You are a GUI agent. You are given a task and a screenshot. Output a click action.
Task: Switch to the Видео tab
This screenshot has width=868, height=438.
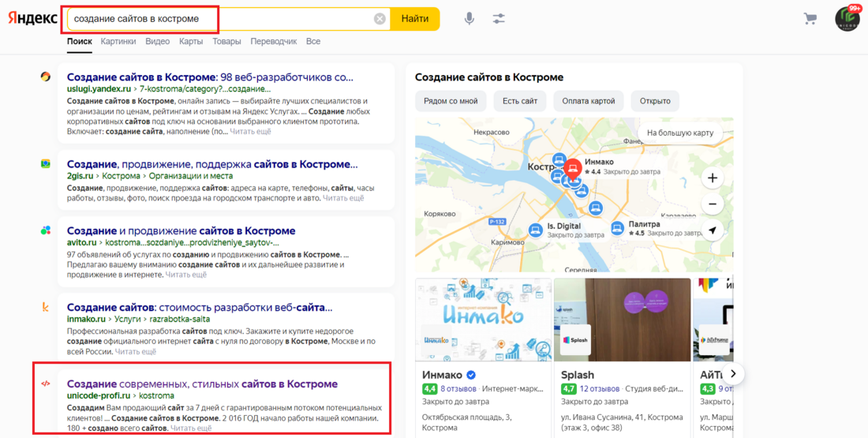point(158,42)
